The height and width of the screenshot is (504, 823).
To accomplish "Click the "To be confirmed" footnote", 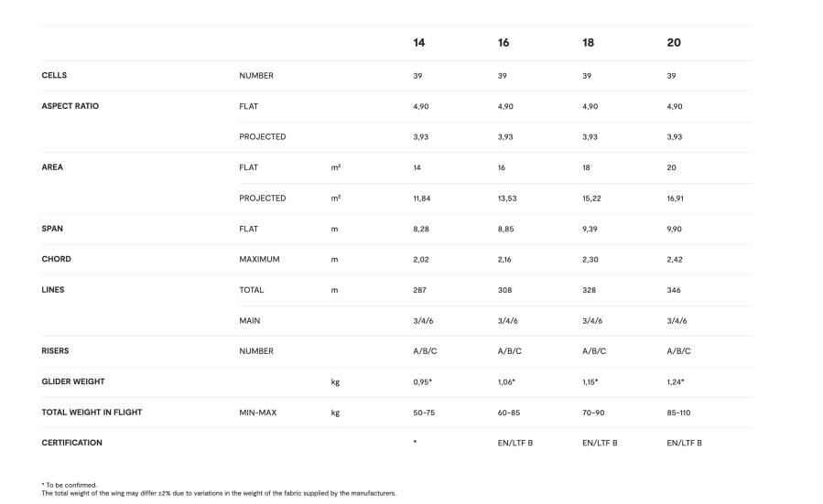I will [70, 485].
